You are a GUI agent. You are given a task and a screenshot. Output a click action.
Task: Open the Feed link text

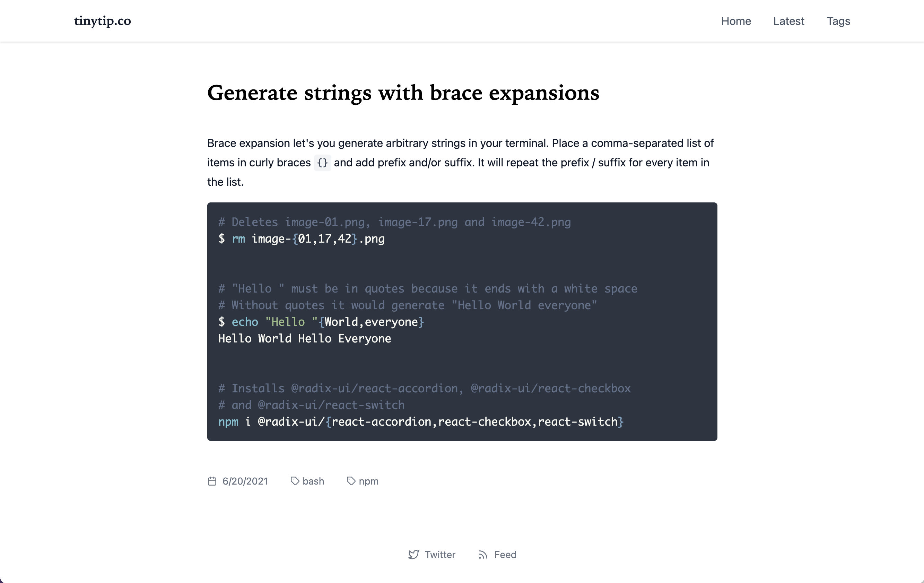click(x=505, y=555)
